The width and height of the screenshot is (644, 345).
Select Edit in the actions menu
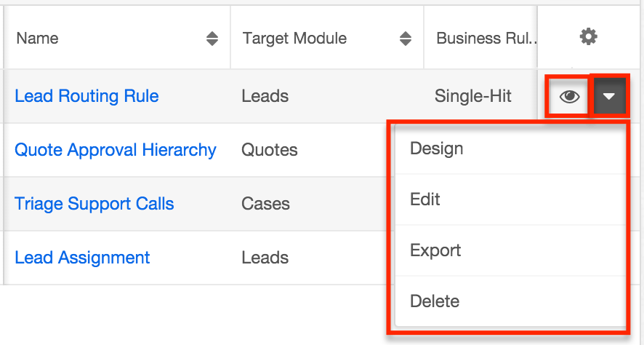tap(425, 199)
